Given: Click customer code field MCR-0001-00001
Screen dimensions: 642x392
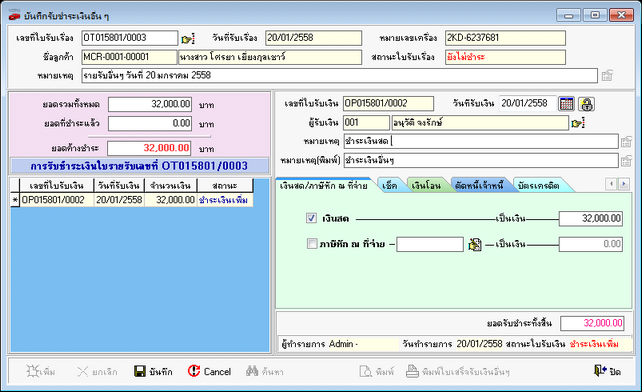Looking at the screenshot, I should tap(129, 57).
